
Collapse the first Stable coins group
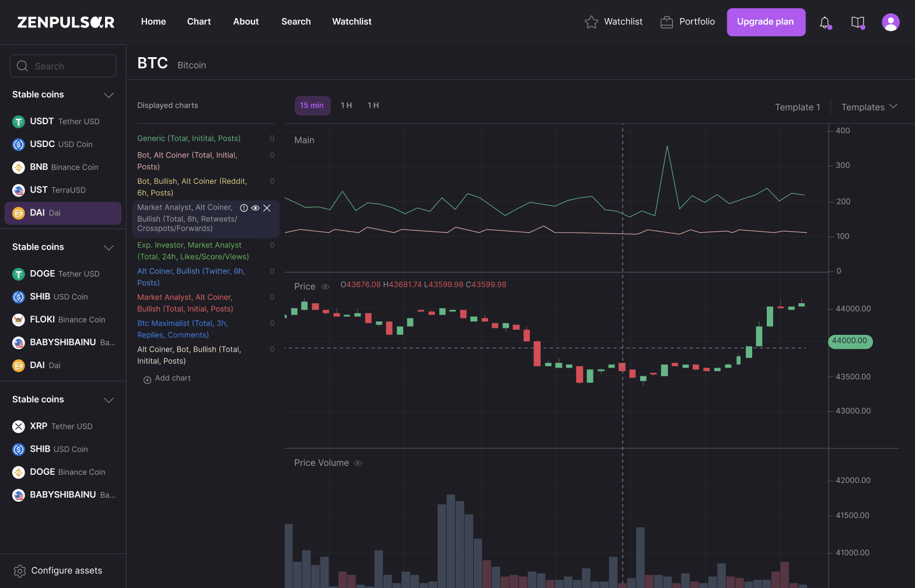tap(109, 95)
